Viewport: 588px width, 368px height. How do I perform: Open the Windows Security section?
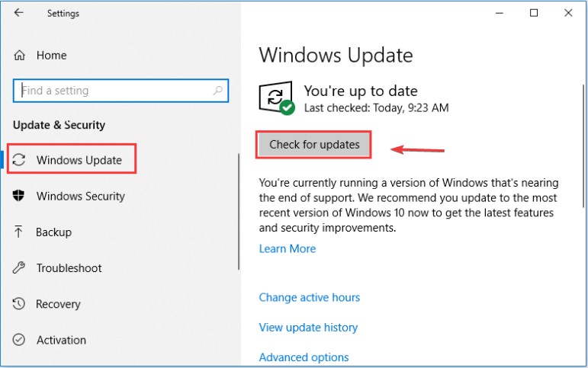point(80,196)
